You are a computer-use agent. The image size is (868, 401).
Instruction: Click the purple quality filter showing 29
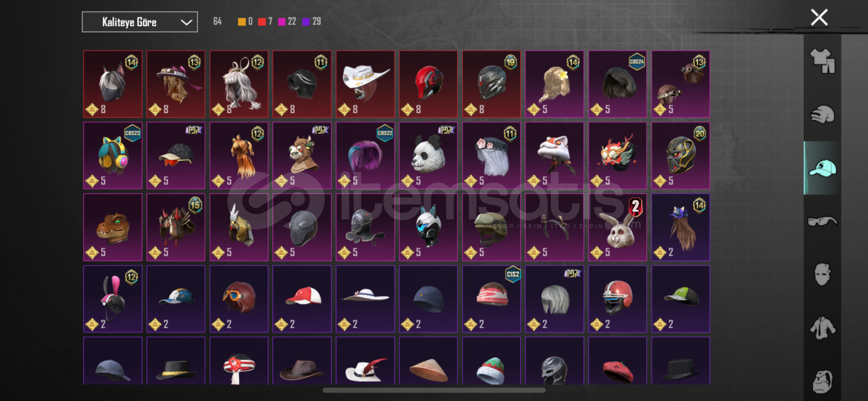[312, 22]
